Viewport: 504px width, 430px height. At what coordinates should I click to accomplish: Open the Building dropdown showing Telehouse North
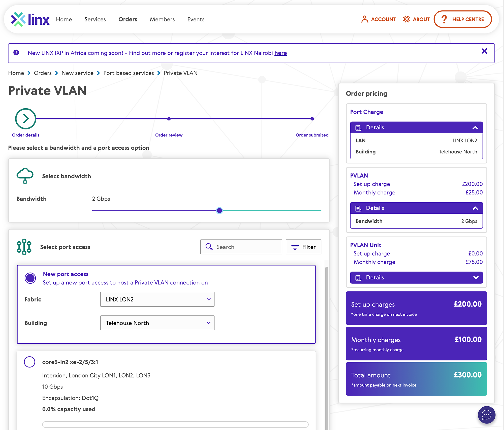157,323
